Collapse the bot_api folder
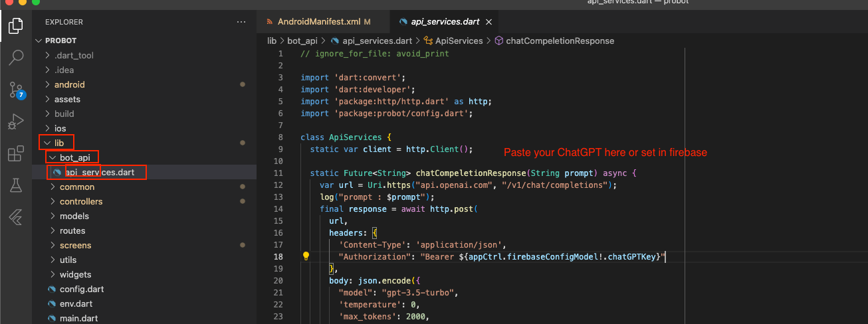The width and height of the screenshot is (868, 324). pos(74,157)
